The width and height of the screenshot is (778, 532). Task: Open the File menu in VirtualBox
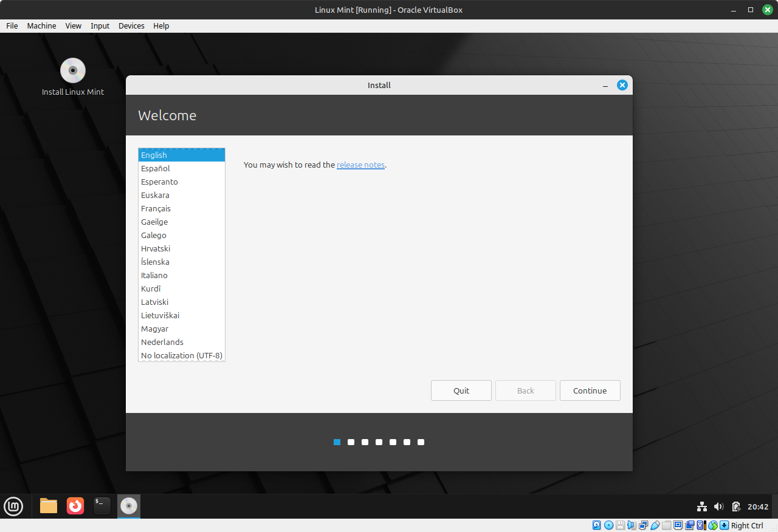tap(12, 26)
